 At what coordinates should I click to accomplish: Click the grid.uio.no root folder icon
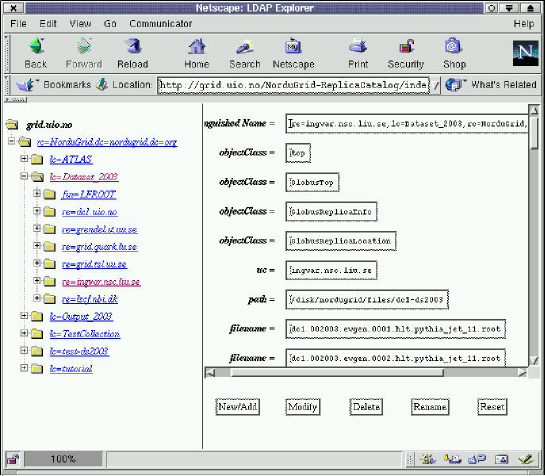coord(12,124)
